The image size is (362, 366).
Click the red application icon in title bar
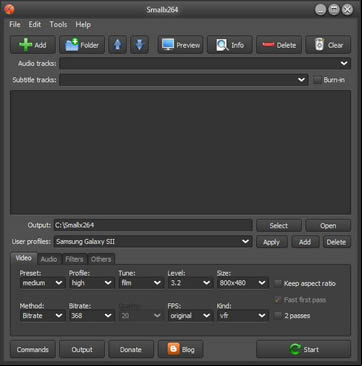(9, 9)
